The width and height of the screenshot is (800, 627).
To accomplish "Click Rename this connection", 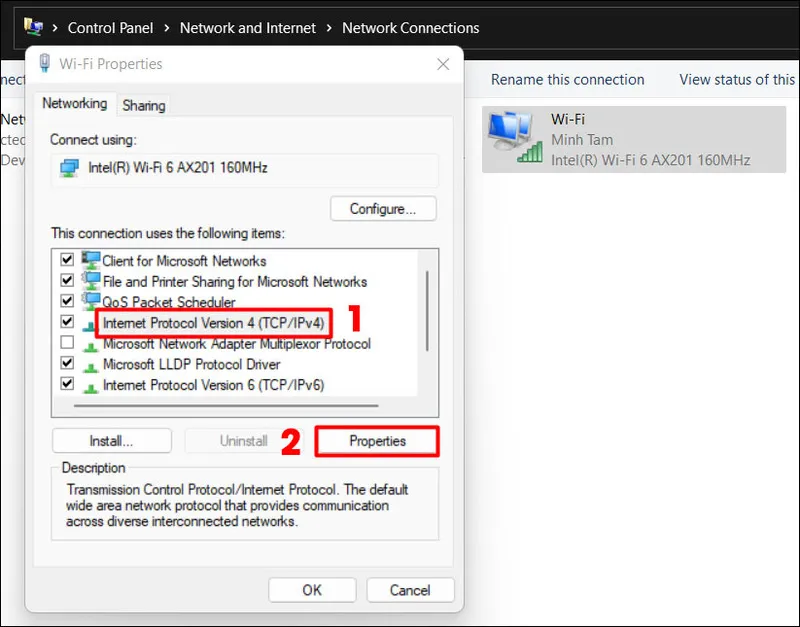I will click(567, 80).
